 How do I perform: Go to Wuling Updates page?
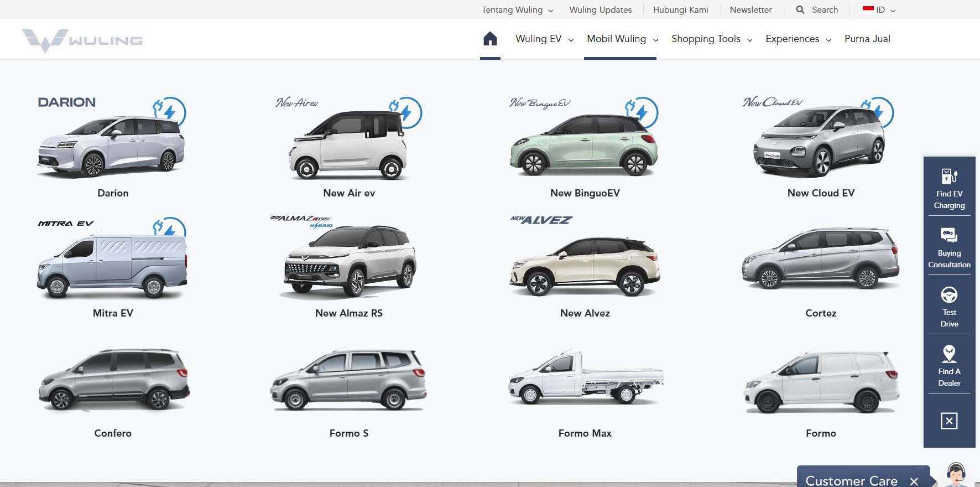coord(601,10)
